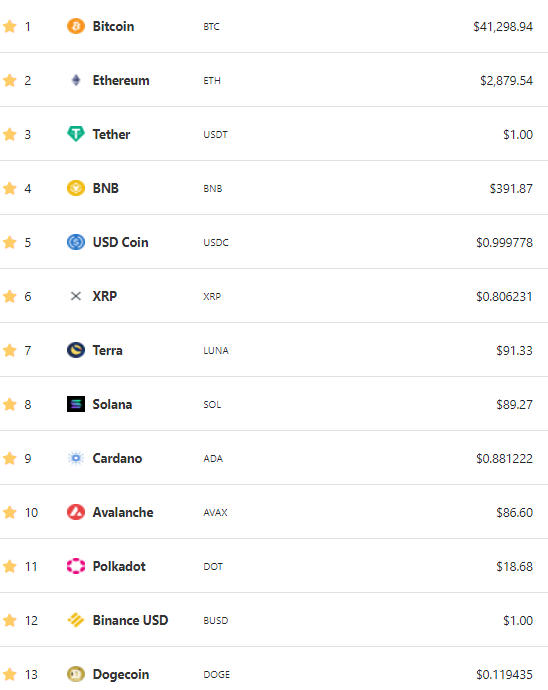Click the red Avalanche logo icon
The height and width of the screenshot is (690, 548).
click(76, 512)
